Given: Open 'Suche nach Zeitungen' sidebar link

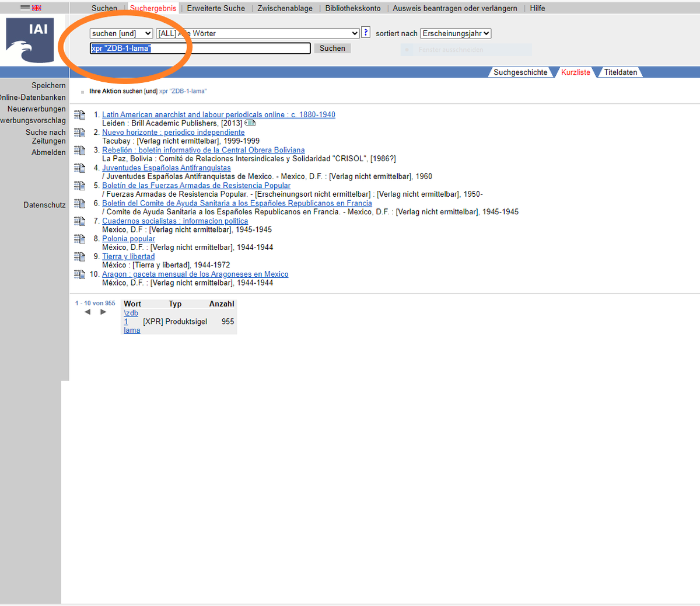Looking at the screenshot, I should point(45,137).
